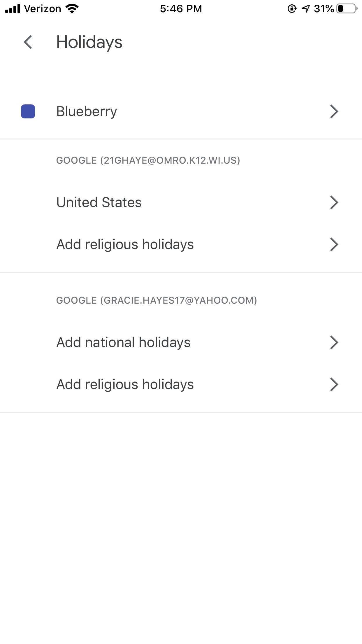Image resolution: width=362 pixels, height=644 pixels.
Task: Add religious holidays for the omro.k12.wi.us account
Action: 125,244
